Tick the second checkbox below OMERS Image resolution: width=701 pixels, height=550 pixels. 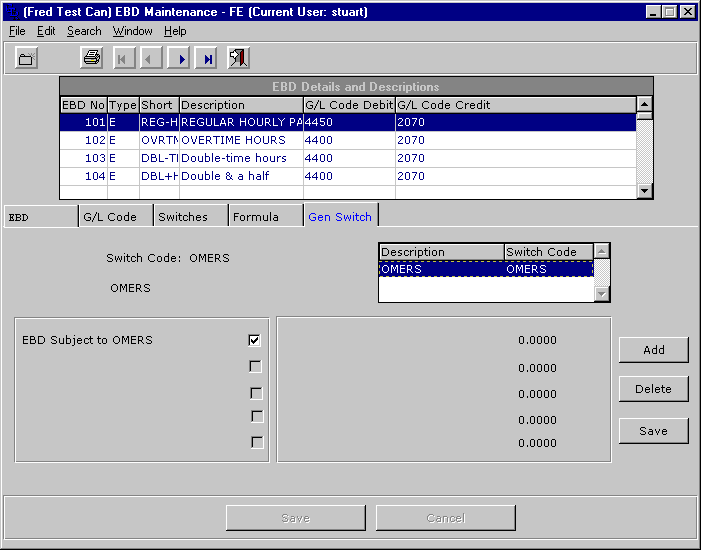coord(255,367)
